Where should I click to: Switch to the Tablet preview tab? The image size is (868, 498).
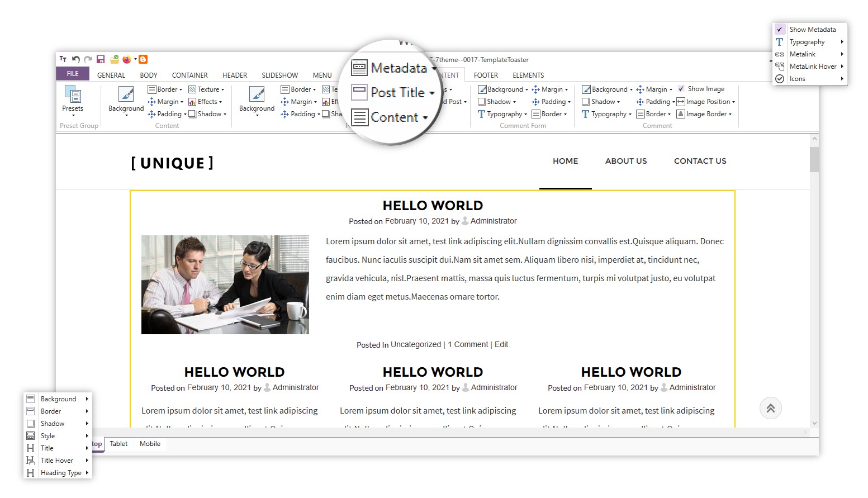[118, 444]
